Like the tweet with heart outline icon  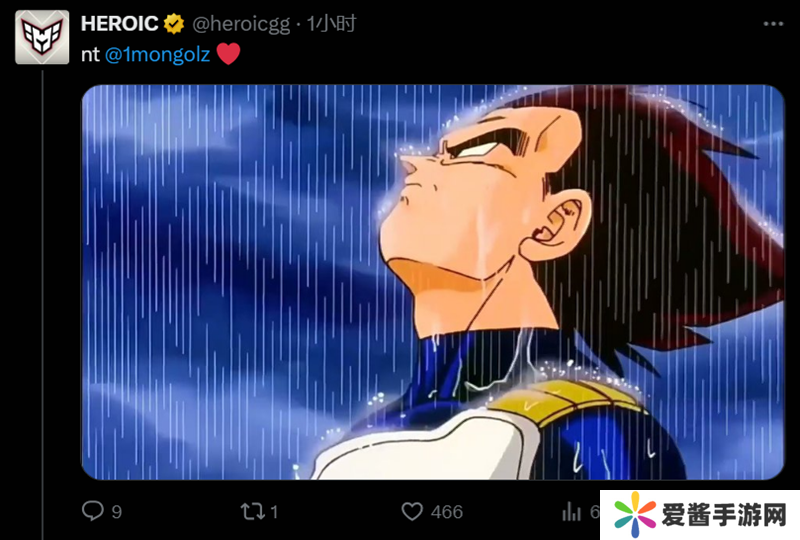(412, 511)
